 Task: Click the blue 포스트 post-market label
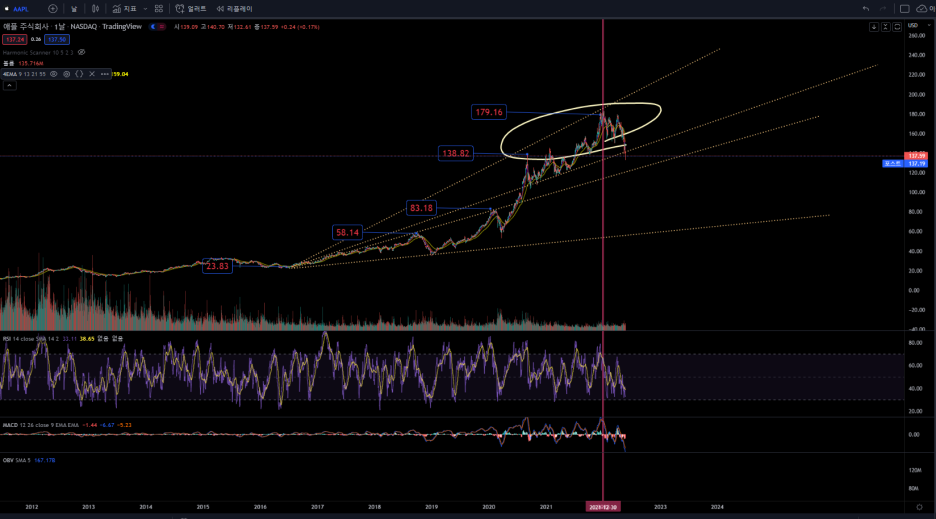pos(892,163)
